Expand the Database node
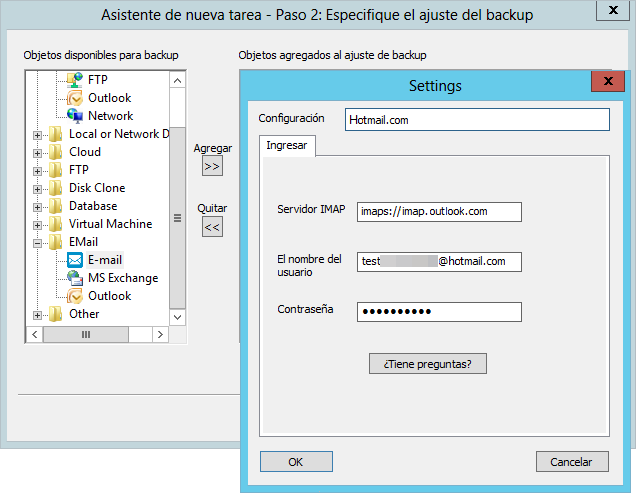636x493 pixels. click(x=37, y=207)
